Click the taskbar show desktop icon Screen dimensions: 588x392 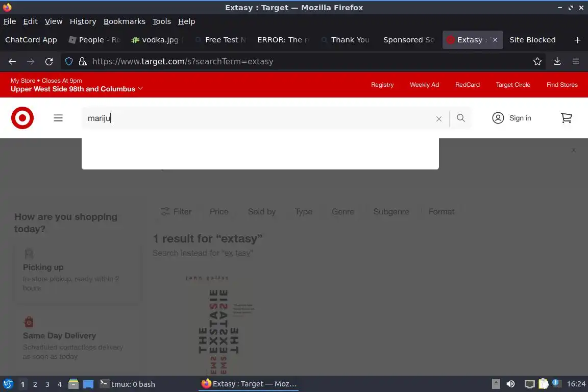coord(88,384)
